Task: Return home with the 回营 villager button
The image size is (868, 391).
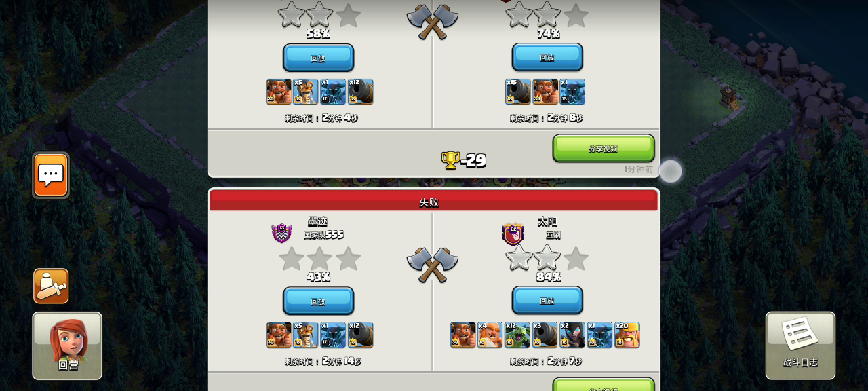Action: pyautogui.click(x=67, y=346)
